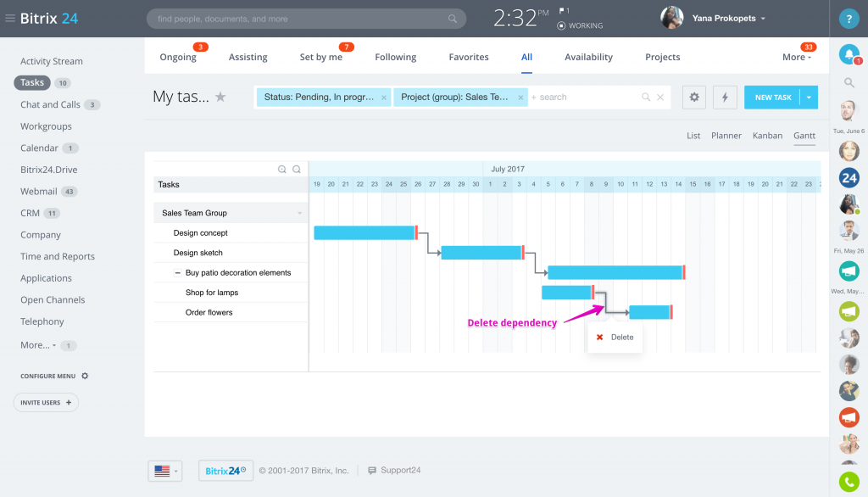Screen dimensions: 868x497
Task: Click the Support24 chat icon link
Action: click(394, 471)
